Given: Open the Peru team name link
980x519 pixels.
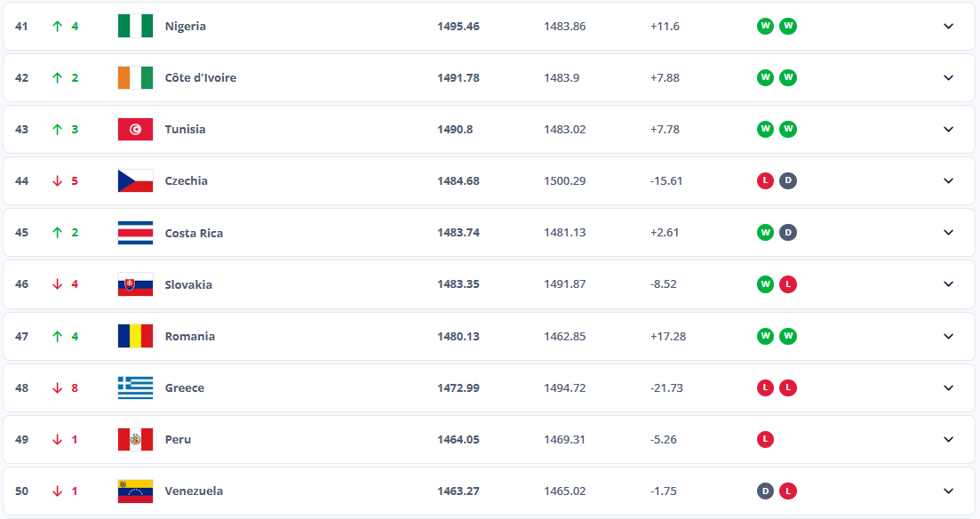Looking at the screenshot, I should [178, 439].
